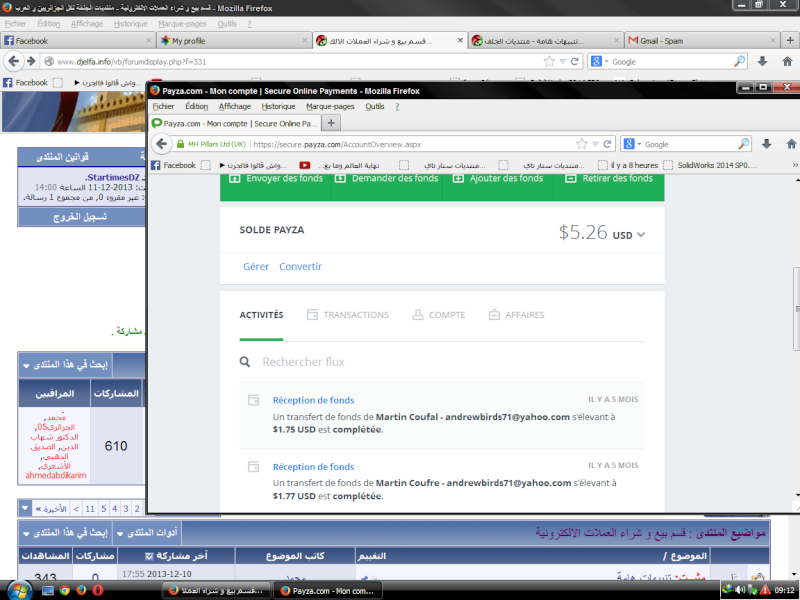Open the Facebook bookmark in the Payza window

click(174, 165)
